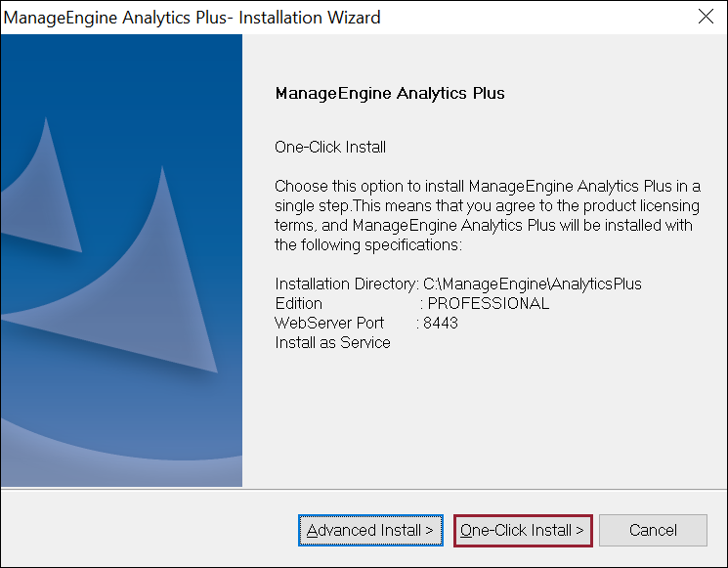Cancel the installation wizard
Viewport: 728px width, 568px height.
pyautogui.click(x=653, y=531)
